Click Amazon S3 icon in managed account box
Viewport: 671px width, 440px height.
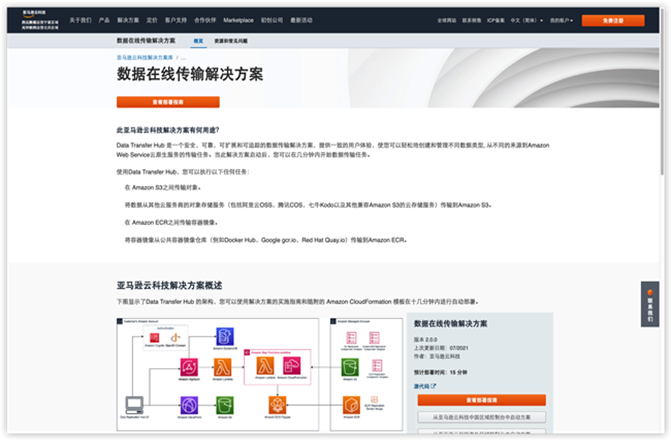(350, 367)
